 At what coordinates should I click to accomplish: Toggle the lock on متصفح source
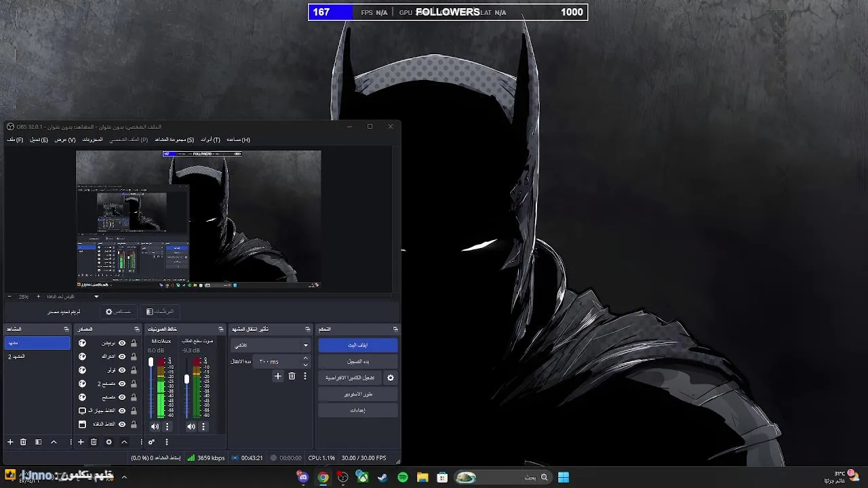(134, 397)
